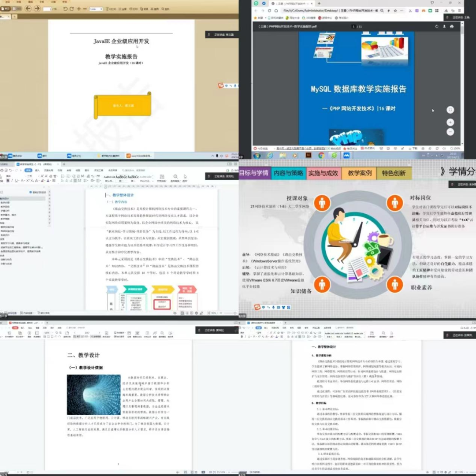Select the 教学案例 tab
The width and height of the screenshot is (476, 476).
tap(359, 173)
